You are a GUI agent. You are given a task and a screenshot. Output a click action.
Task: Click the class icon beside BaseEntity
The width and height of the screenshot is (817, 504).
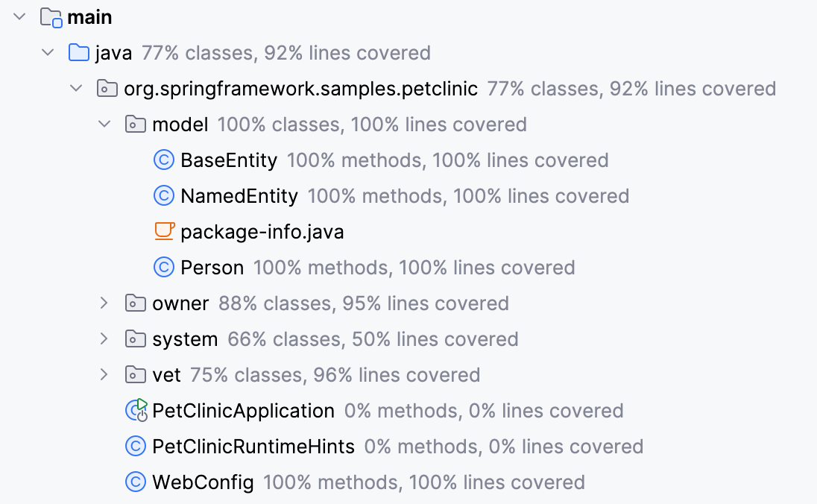tap(163, 160)
